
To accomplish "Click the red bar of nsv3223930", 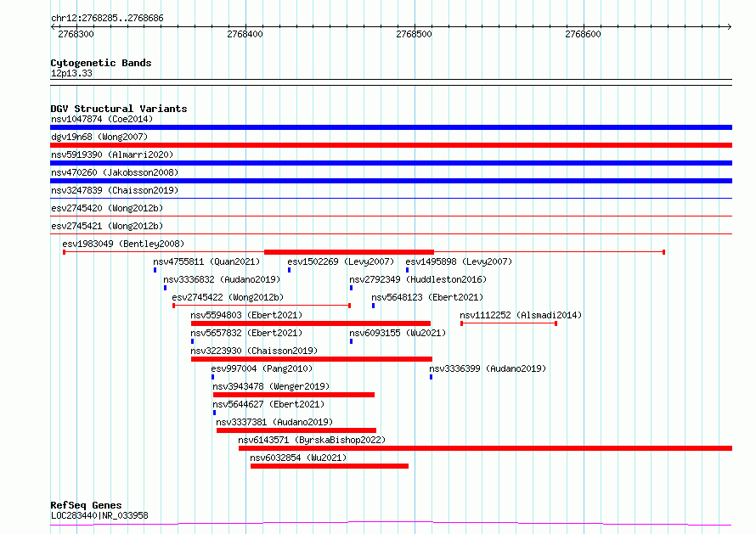I will pyautogui.click(x=312, y=359).
